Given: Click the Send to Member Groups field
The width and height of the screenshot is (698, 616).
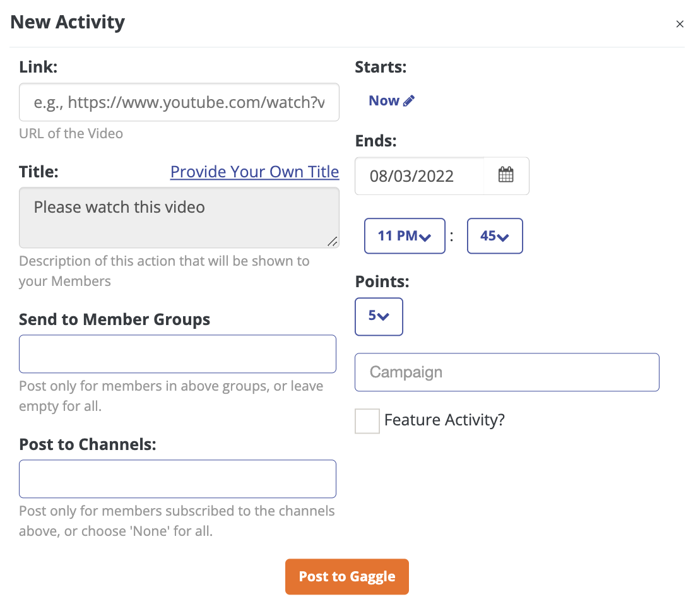Looking at the screenshot, I should (x=177, y=354).
